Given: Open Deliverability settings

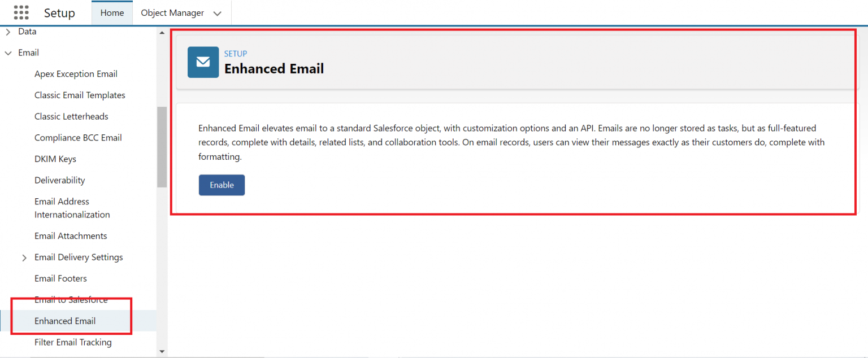Looking at the screenshot, I should [59, 180].
